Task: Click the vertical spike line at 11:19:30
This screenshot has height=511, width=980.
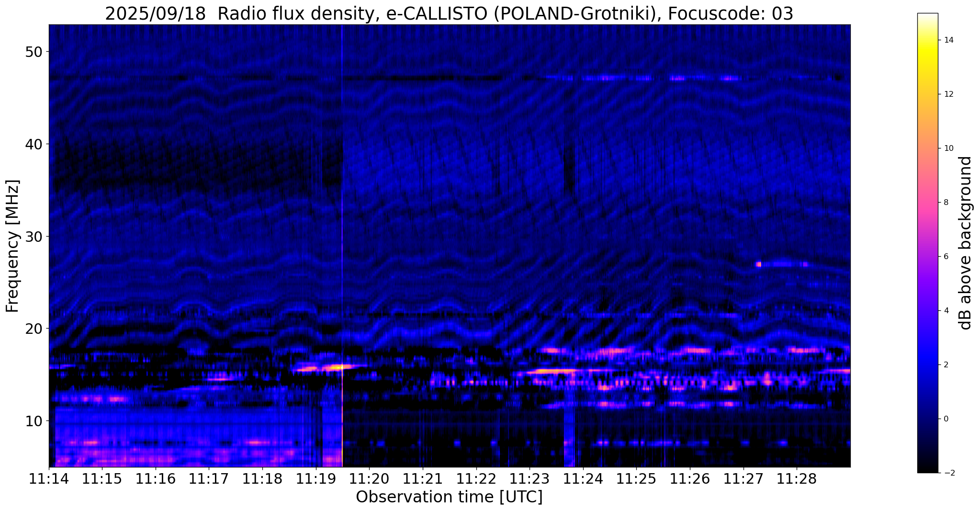Action: point(342,246)
